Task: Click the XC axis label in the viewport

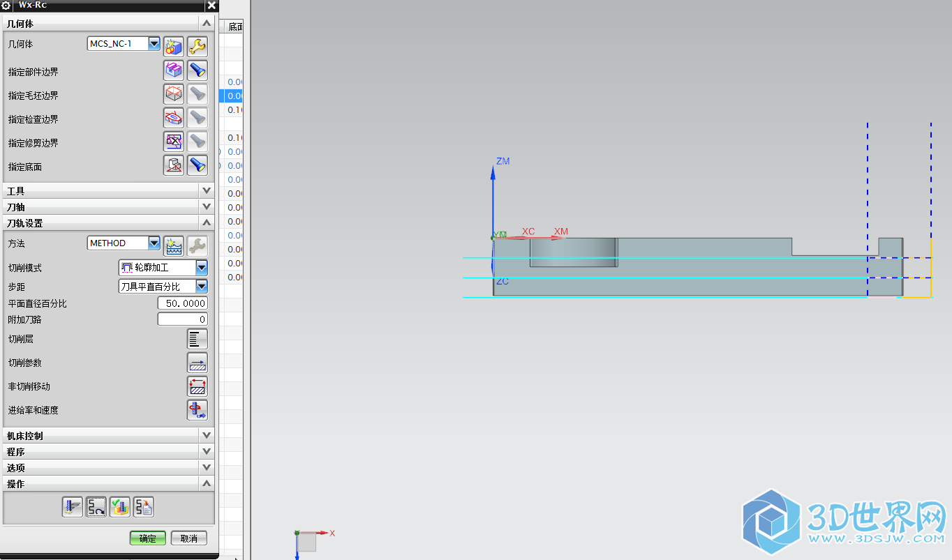Action: (528, 232)
